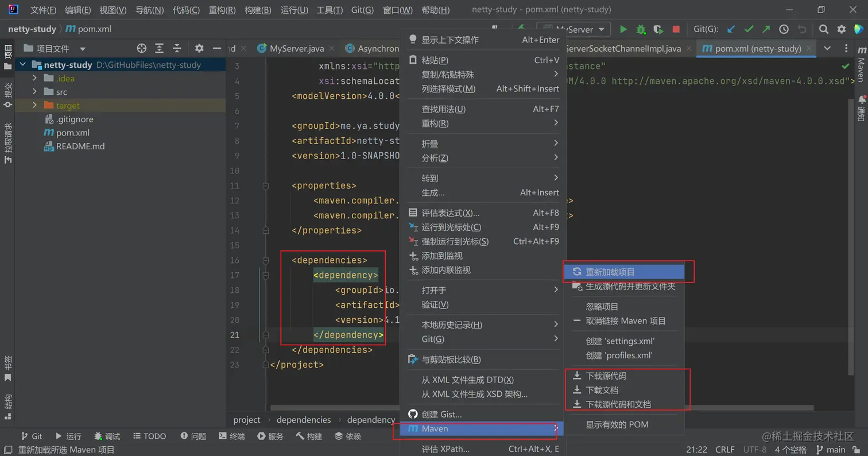Click the UTF-8 encoding indicator
The width and height of the screenshot is (868, 456).
755,450
